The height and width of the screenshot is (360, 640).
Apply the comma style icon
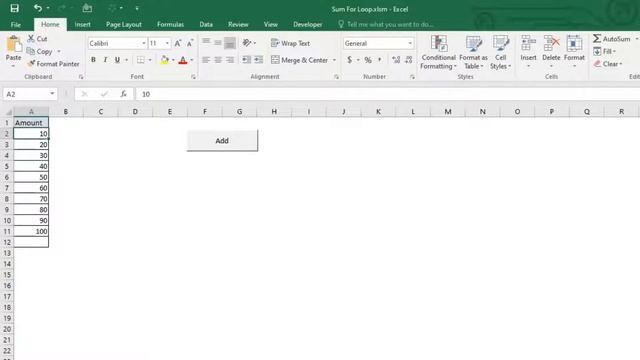(380, 60)
